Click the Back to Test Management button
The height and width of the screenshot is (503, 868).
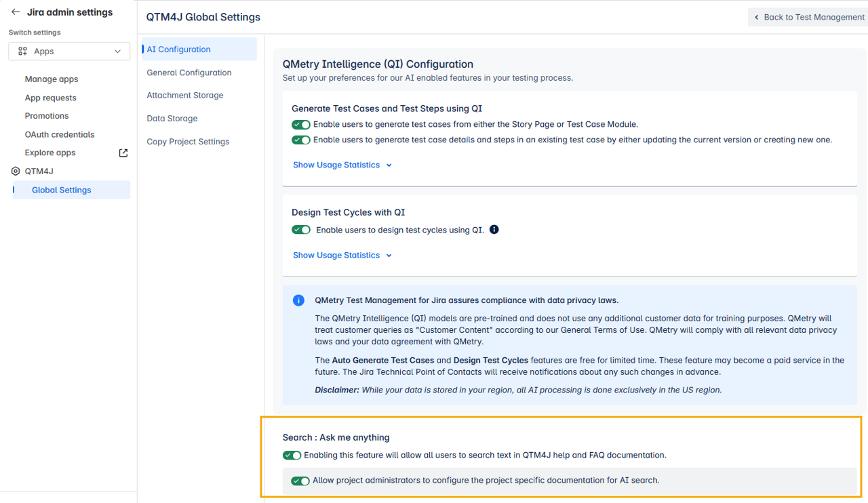click(x=809, y=17)
